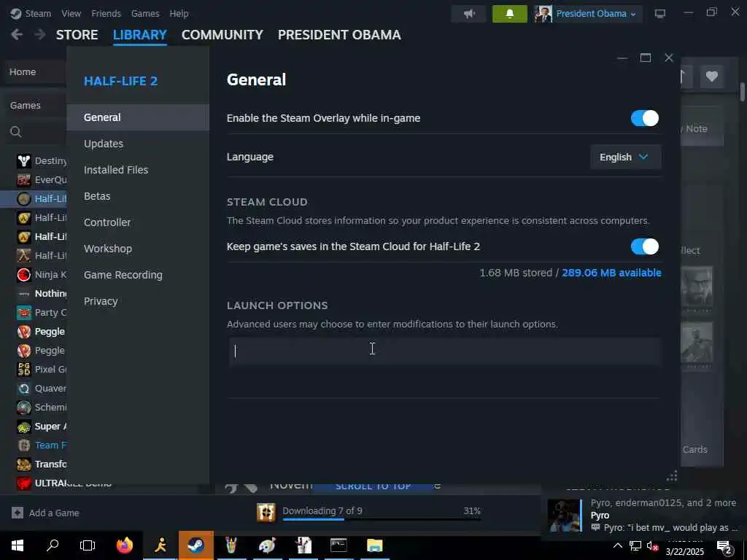Click the Steam logo icon in menu bar
The height and width of the screenshot is (560, 747).
(x=16, y=13)
